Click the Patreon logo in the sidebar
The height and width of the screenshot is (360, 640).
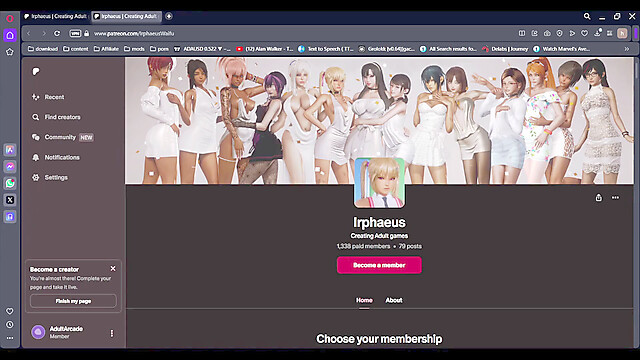coord(36,71)
